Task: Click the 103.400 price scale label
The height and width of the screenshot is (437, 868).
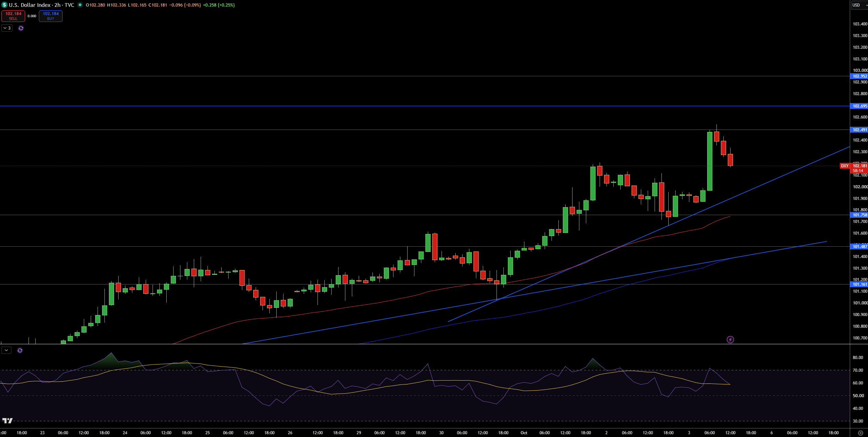Action: coord(860,24)
